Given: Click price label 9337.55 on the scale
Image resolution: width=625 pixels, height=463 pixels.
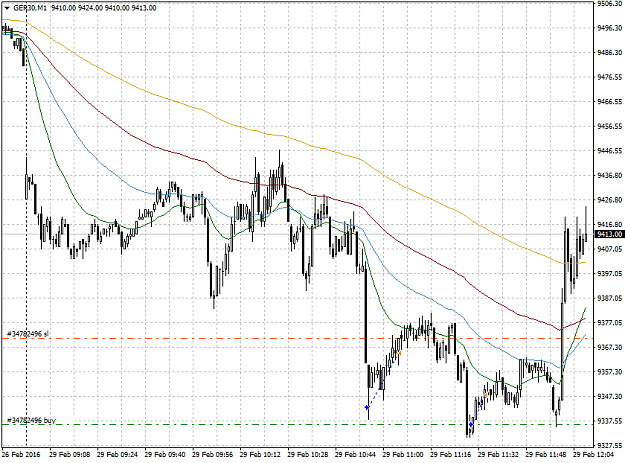Looking at the screenshot, I should pos(609,421).
